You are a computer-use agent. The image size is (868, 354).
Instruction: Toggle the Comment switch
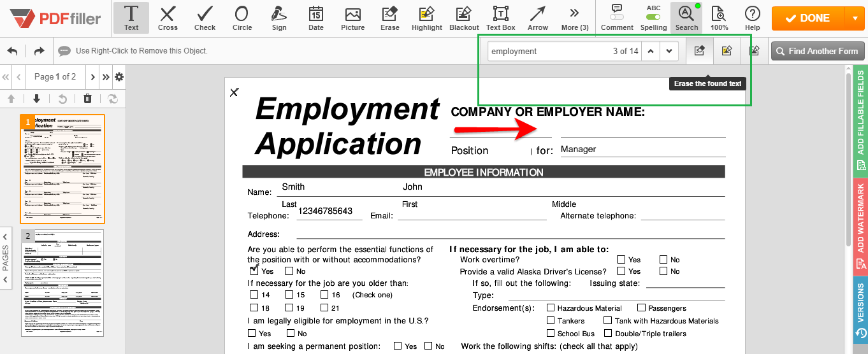click(617, 18)
